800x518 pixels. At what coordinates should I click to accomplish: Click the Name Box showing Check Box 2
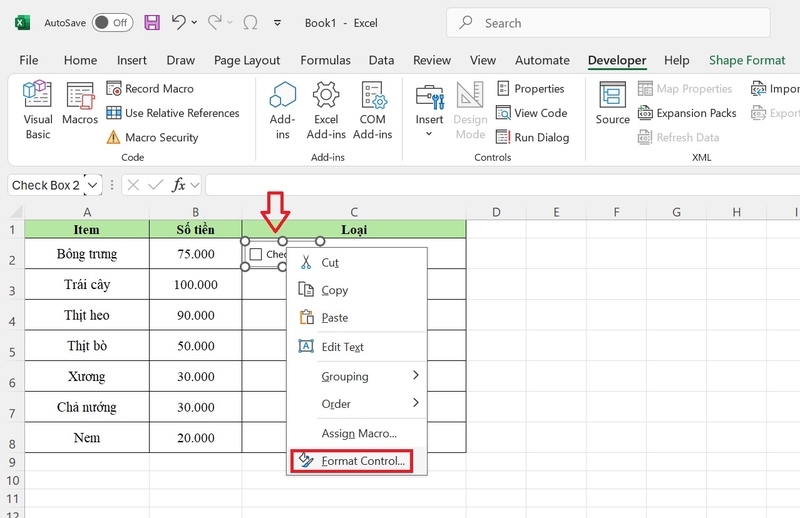coord(46,185)
